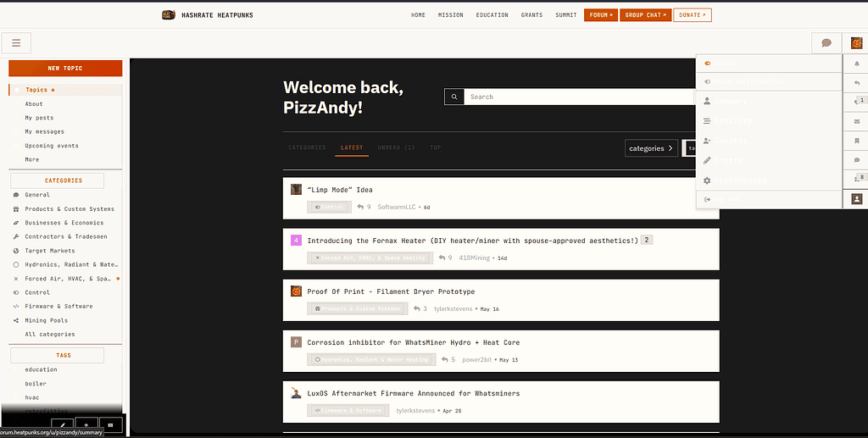Image resolution: width=868 pixels, height=438 pixels.
Task: Collapse the CATEGORIES sidebar section
Action: click(58, 180)
